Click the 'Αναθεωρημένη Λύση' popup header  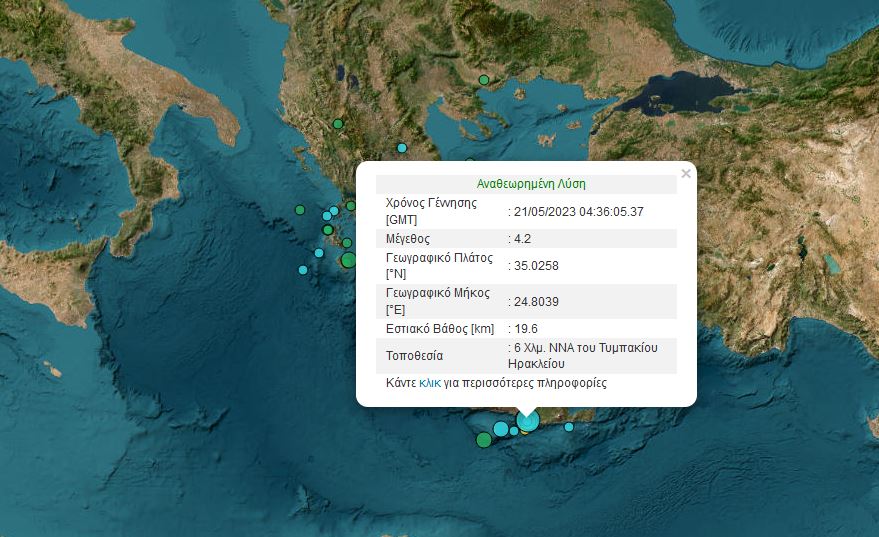point(531,184)
